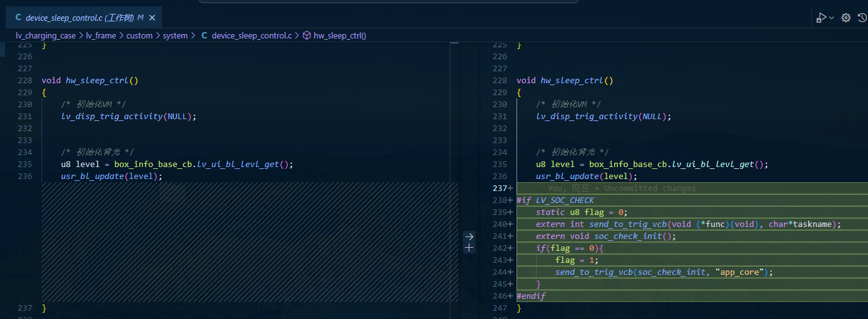This screenshot has height=319, width=868.
Task: Click the '#endif' line
Action: coord(531,296)
